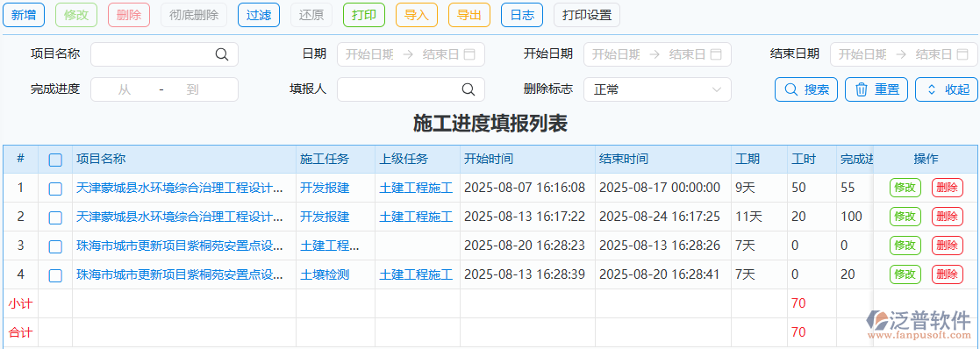Open 土建工程… task link in row 3
This screenshot has width=980, height=349.
pos(330,246)
